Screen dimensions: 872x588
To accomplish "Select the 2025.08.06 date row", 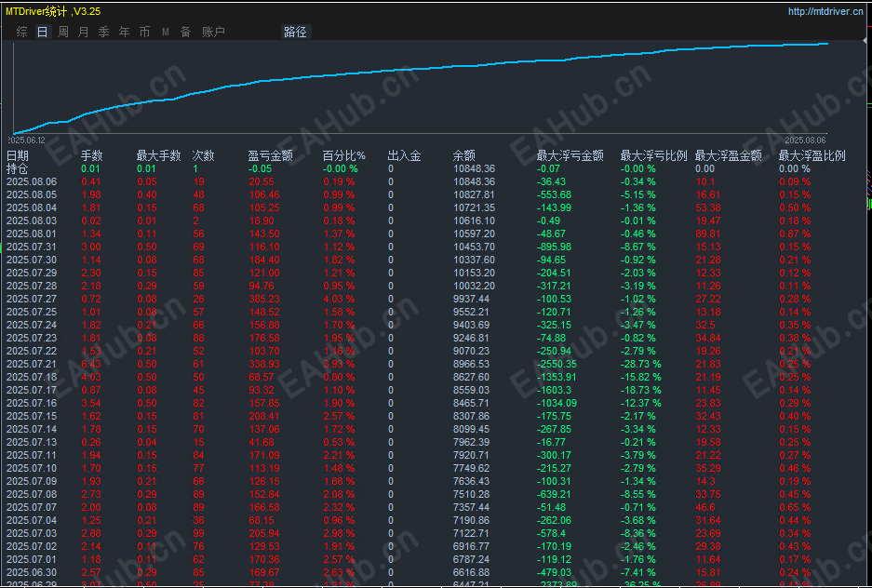I will (31, 181).
